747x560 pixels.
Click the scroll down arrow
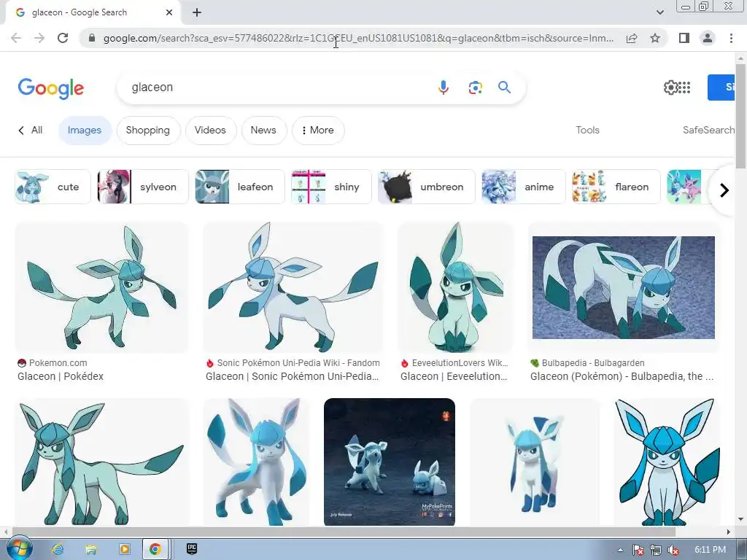(740, 519)
